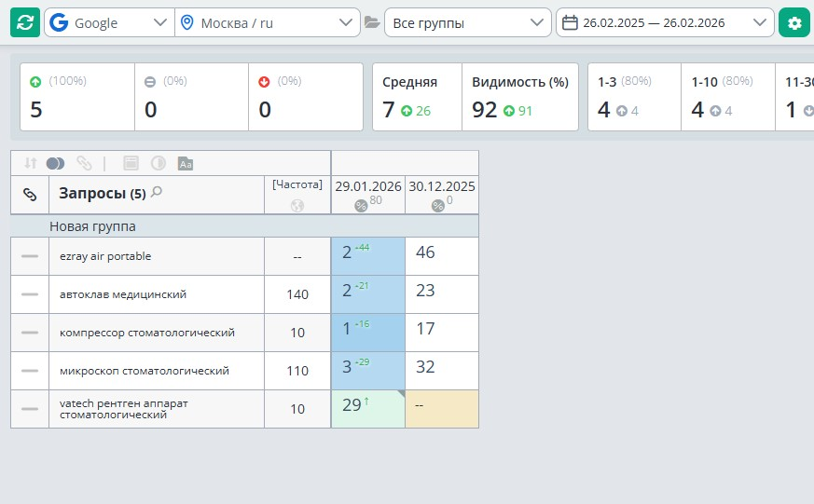
Task: Click the beige empty position cell for vatech
Action: [x=442, y=409]
